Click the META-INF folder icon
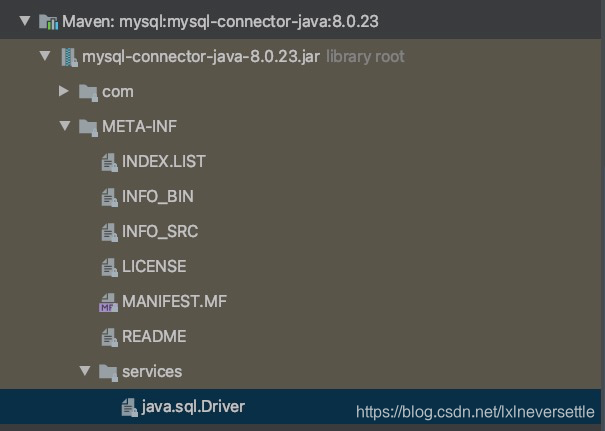 (88, 128)
